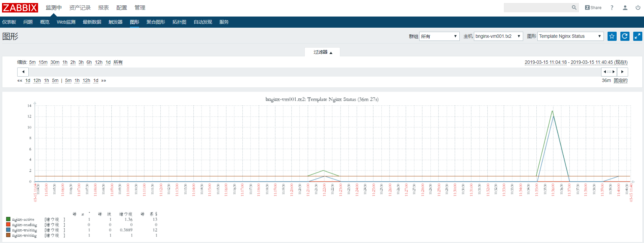Go to the 图形 submenu tab

coord(134,22)
